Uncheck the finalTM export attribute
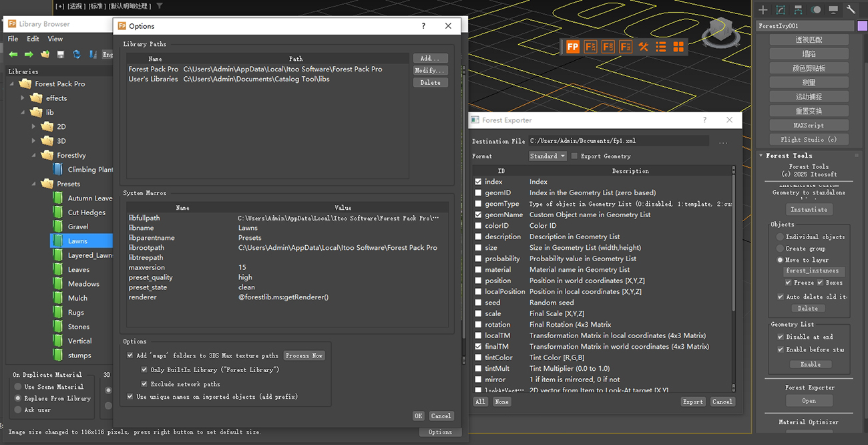Viewport: 868px width, 445px height. pyautogui.click(x=478, y=347)
